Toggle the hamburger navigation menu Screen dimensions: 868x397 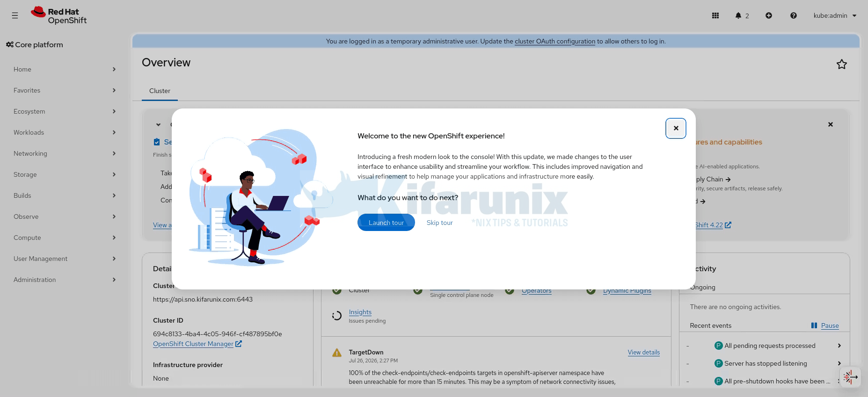(x=15, y=15)
